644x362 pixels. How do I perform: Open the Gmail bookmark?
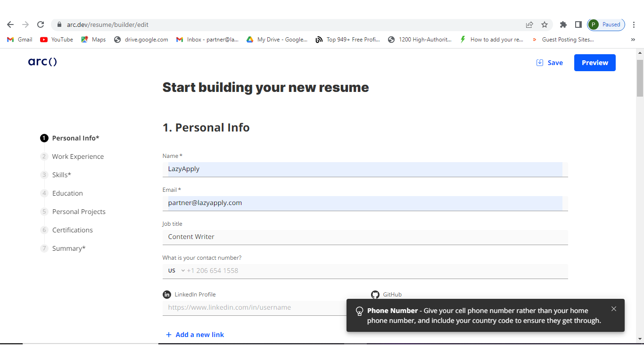coord(20,40)
